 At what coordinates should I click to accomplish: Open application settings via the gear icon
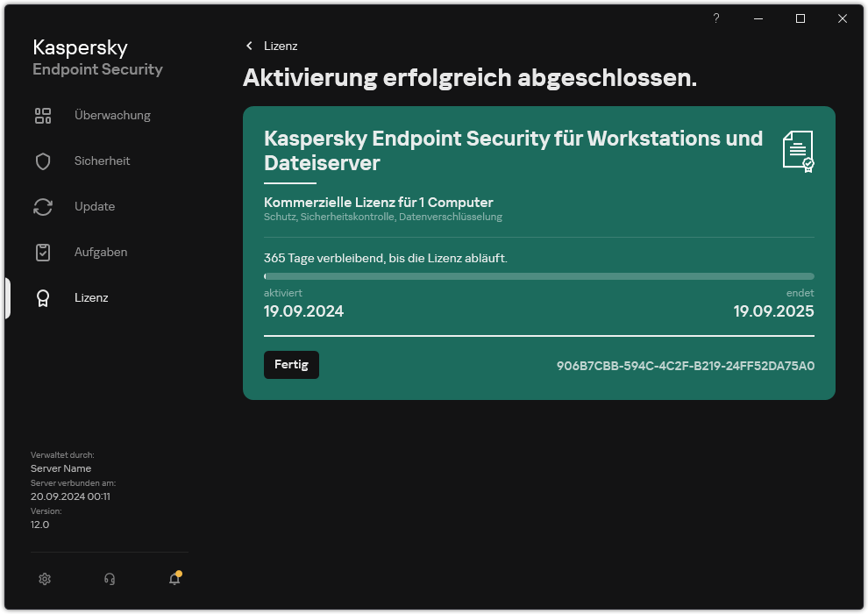tap(45, 579)
